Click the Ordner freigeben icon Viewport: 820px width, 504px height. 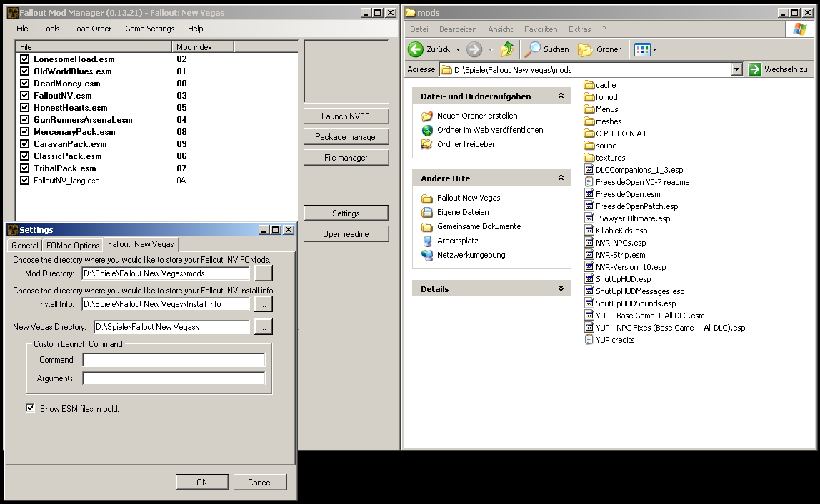point(427,143)
